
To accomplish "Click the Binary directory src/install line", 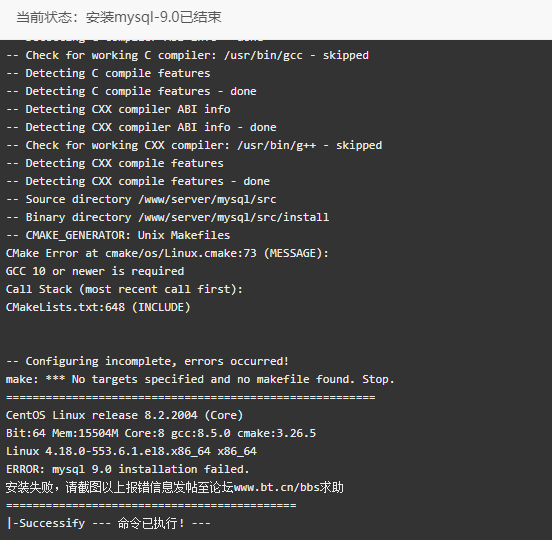I will click(x=168, y=217).
